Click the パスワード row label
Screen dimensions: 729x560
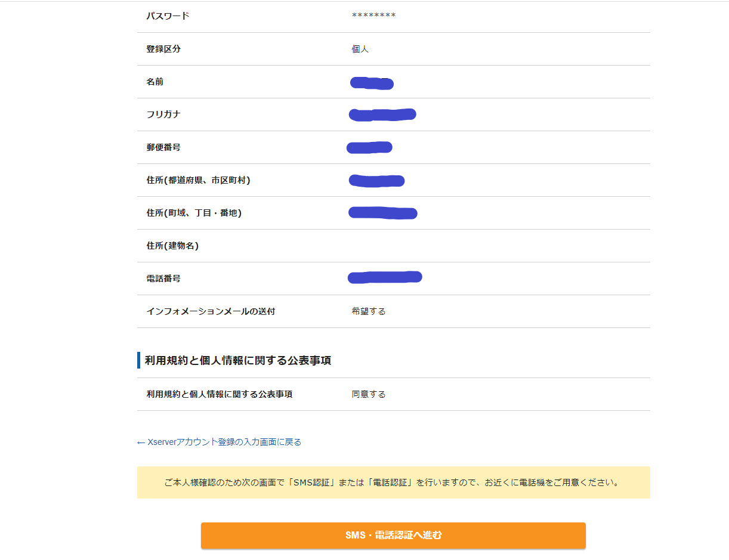[168, 16]
